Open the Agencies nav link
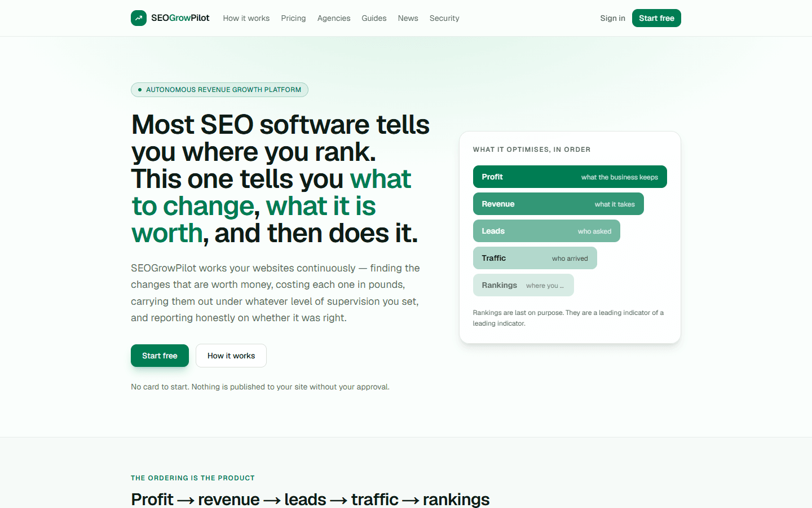Viewport: 812px width, 508px height. pos(334,18)
